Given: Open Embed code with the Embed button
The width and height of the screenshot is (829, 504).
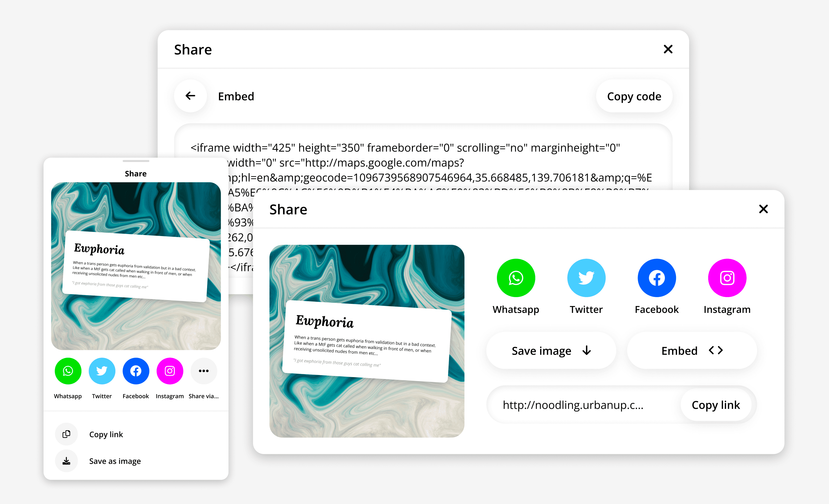Looking at the screenshot, I should click(692, 351).
